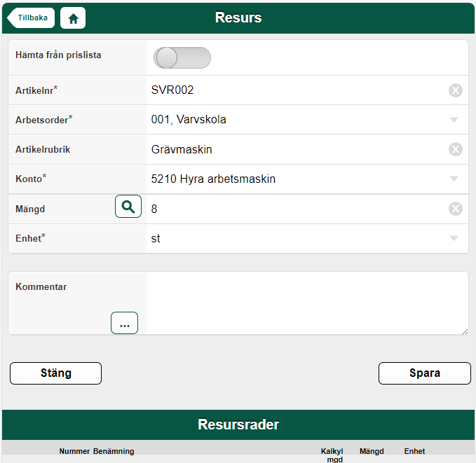The image size is (476, 463).
Task: Click into the Kommentar text area
Action: [x=308, y=303]
